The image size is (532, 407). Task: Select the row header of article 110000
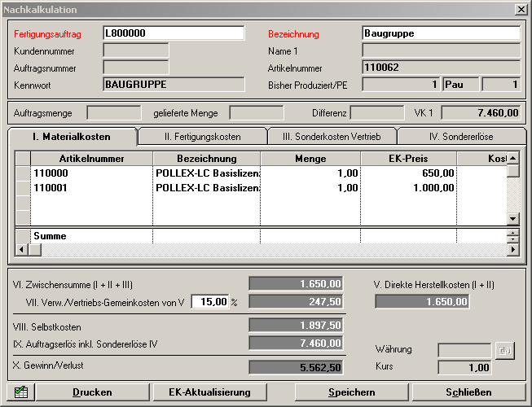23,173
